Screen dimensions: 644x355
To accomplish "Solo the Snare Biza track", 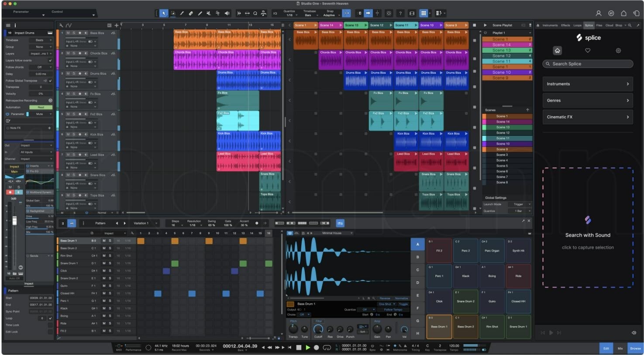I will (x=74, y=175).
